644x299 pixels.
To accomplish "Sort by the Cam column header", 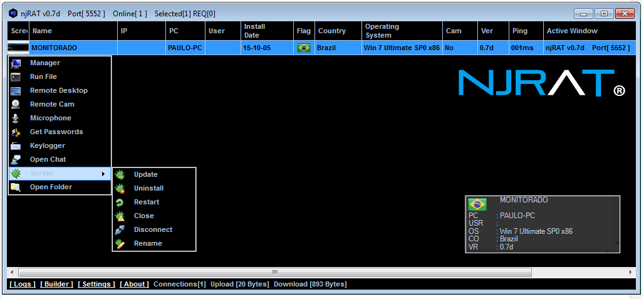I will click(460, 31).
